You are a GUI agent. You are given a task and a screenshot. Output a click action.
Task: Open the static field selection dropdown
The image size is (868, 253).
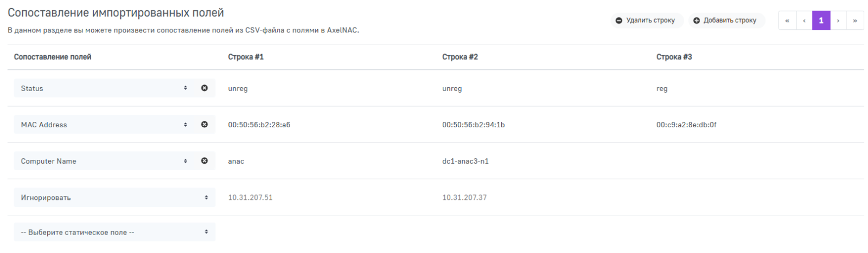tap(114, 232)
